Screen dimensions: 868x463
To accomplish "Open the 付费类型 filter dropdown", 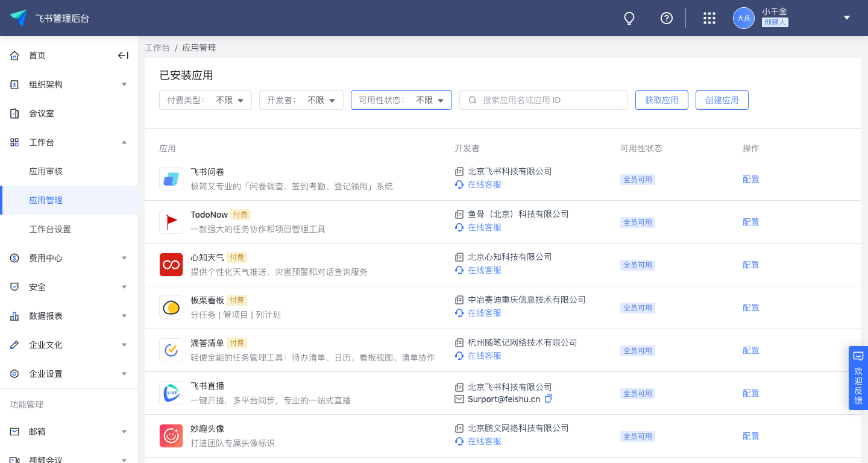I will coord(206,100).
